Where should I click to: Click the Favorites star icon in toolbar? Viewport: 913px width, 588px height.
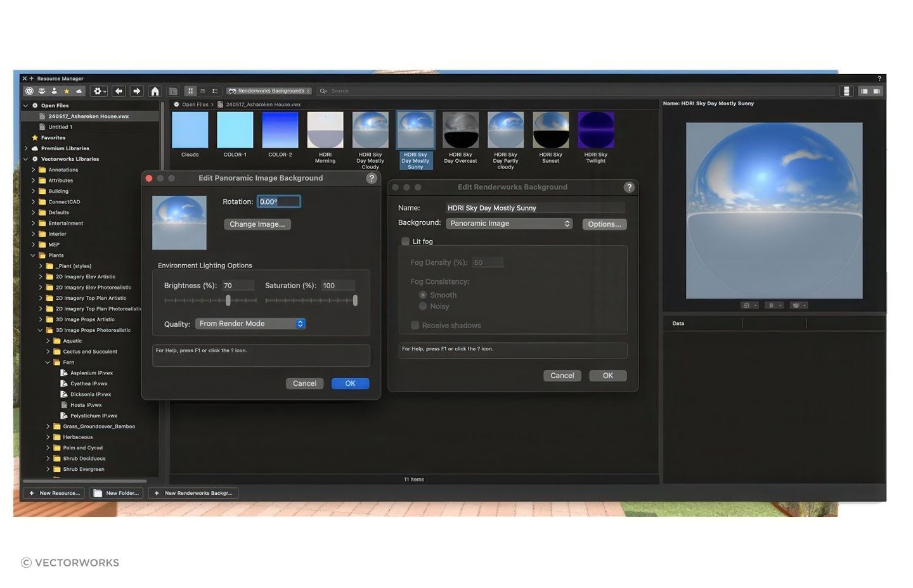[66, 91]
